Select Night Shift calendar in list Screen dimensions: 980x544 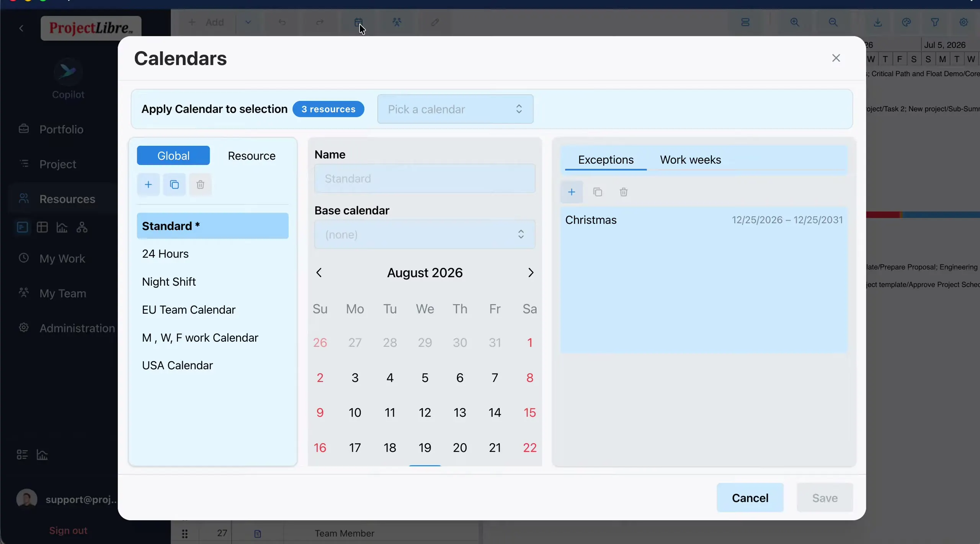[x=212, y=282]
